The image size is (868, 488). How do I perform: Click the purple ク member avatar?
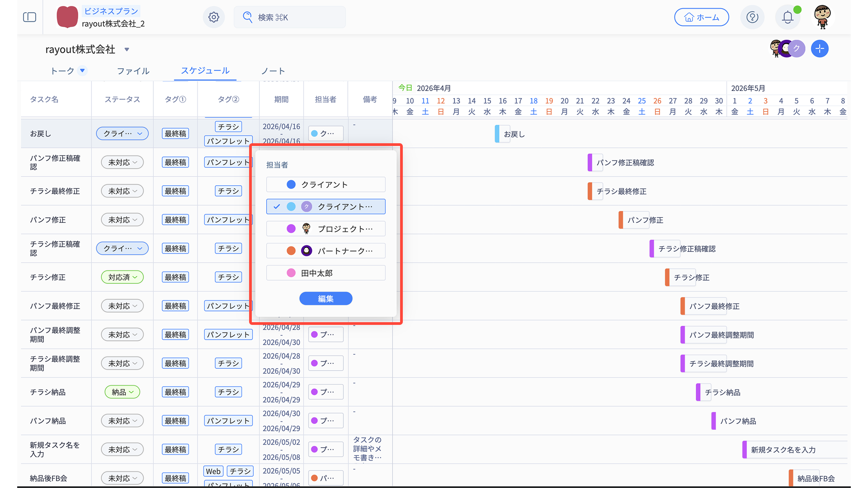tap(797, 49)
